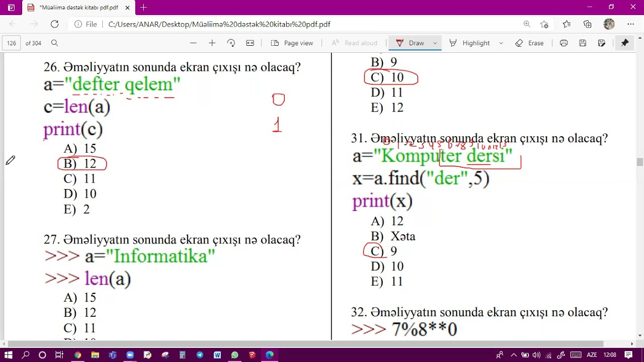Open the tab actions menu icon

point(12,8)
